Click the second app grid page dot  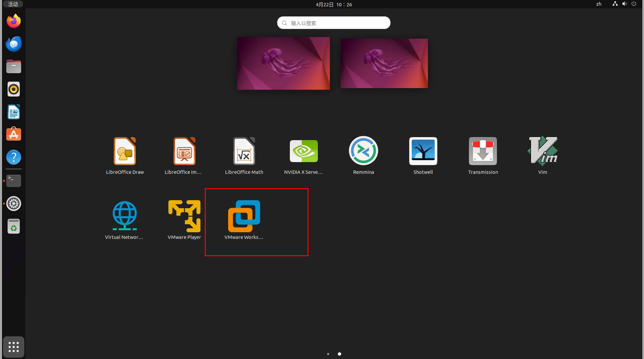[340, 354]
